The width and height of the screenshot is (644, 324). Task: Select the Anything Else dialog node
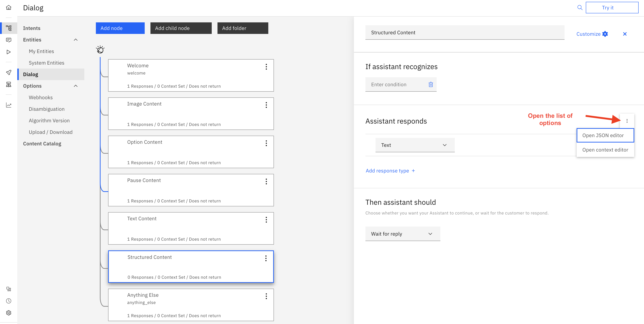[191, 305]
